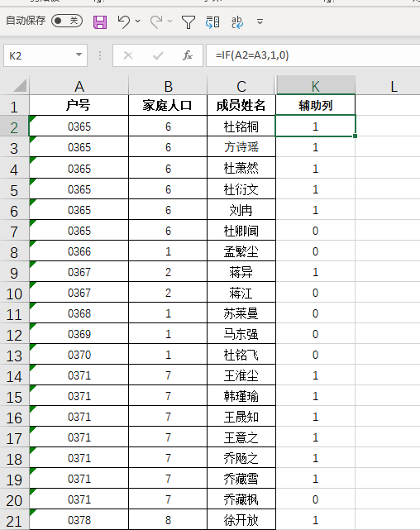Image resolution: width=420 pixels, height=530 pixels.
Task: Click the name cell 刘冉
Action: (x=241, y=210)
